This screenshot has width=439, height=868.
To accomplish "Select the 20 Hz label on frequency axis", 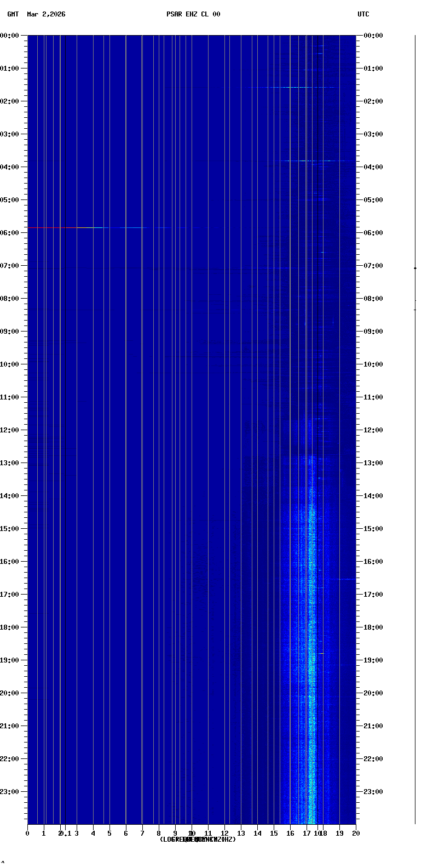I will (356, 833).
